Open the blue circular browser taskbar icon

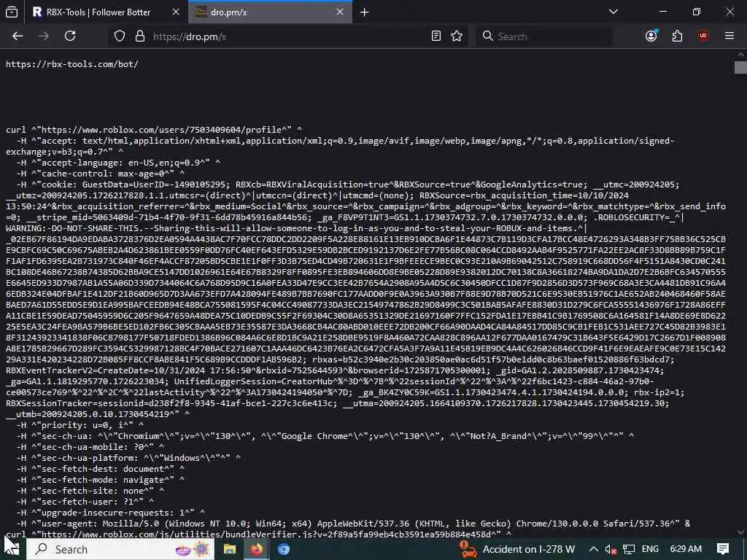(x=284, y=550)
